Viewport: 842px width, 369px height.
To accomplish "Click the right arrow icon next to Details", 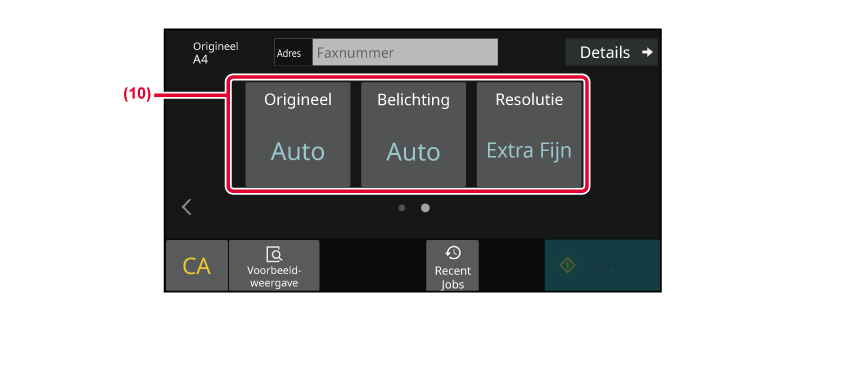I will click(x=647, y=52).
